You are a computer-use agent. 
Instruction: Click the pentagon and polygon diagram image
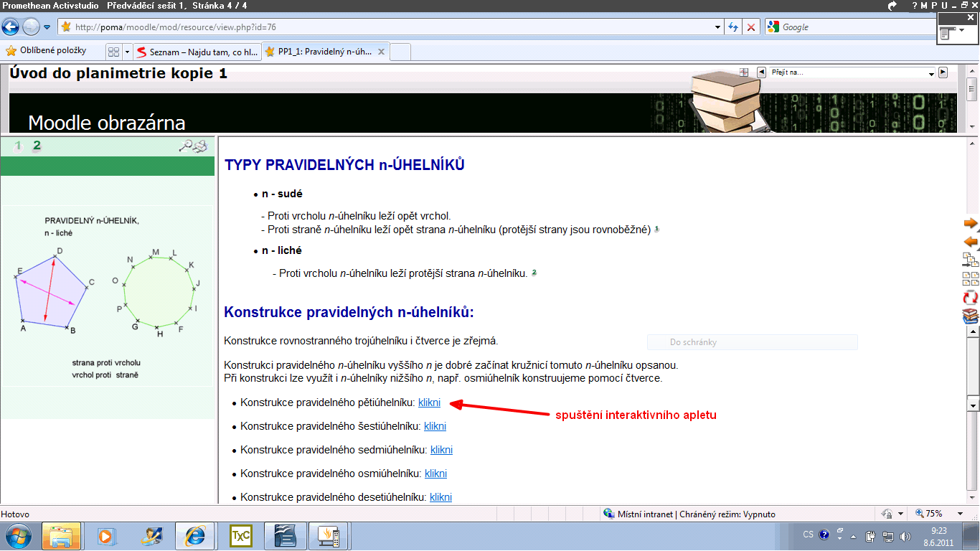[x=108, y=296]
